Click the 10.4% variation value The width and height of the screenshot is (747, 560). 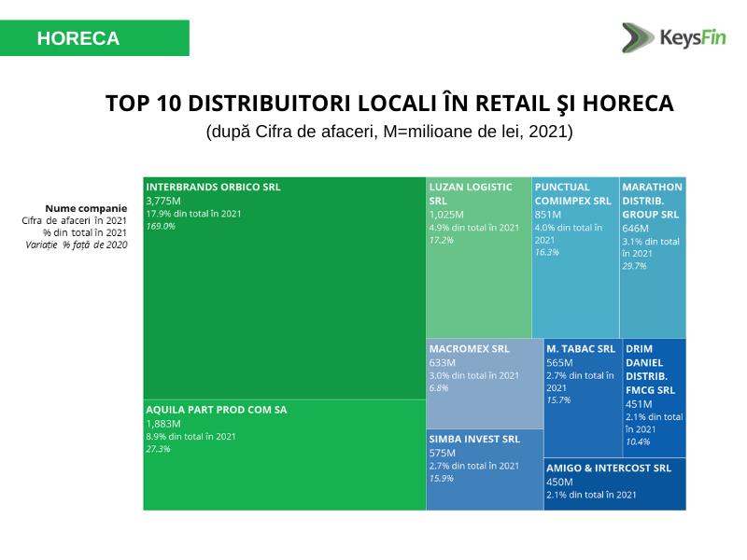[638, 441]
